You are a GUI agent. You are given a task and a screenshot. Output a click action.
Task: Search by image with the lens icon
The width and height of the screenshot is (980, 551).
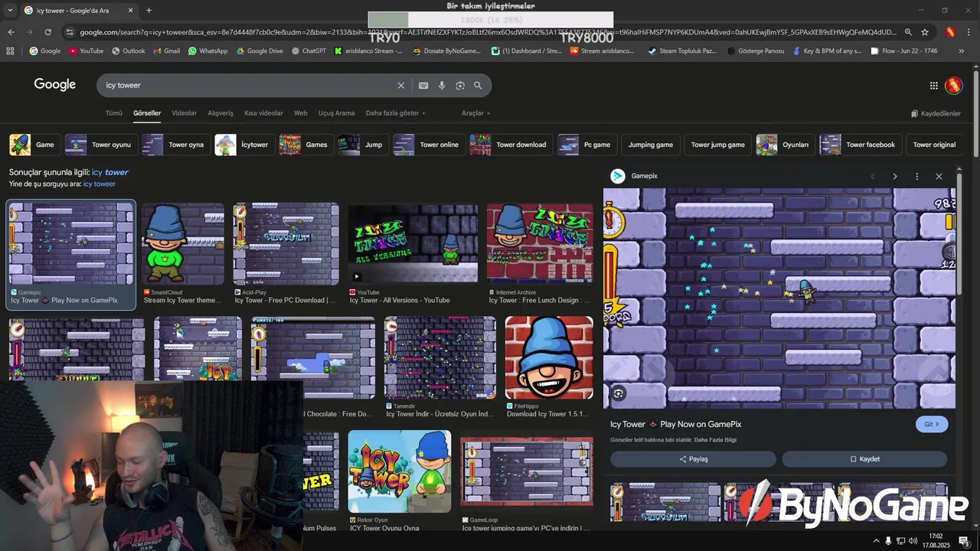coord(460,86)
